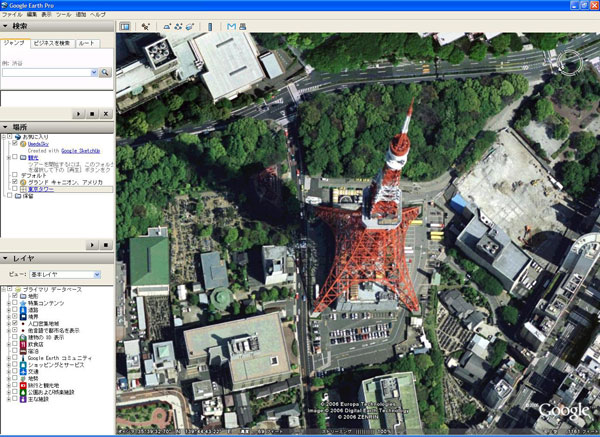Open the ruler measurement tool
The image size is (600, 437).
210,26
